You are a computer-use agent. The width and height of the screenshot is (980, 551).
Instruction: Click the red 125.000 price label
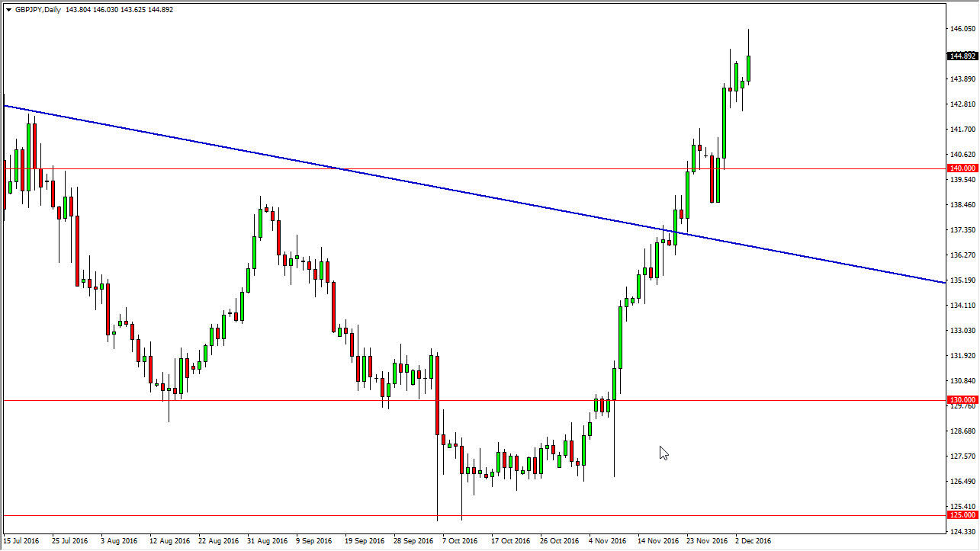[962, 516]
